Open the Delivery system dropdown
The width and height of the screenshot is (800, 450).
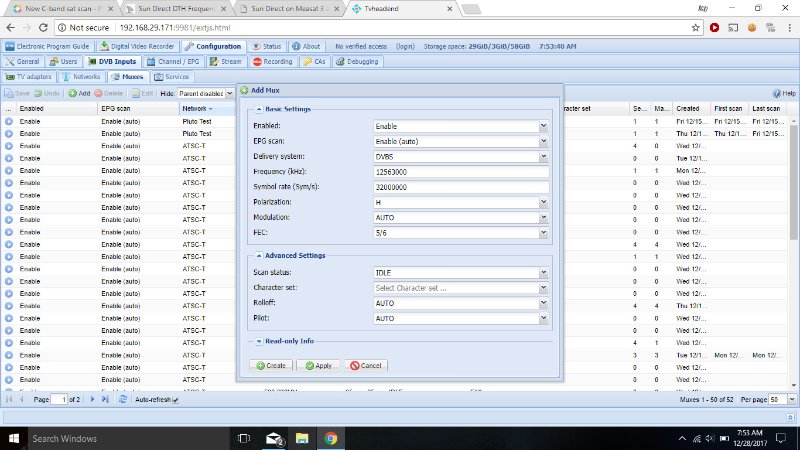543,157
